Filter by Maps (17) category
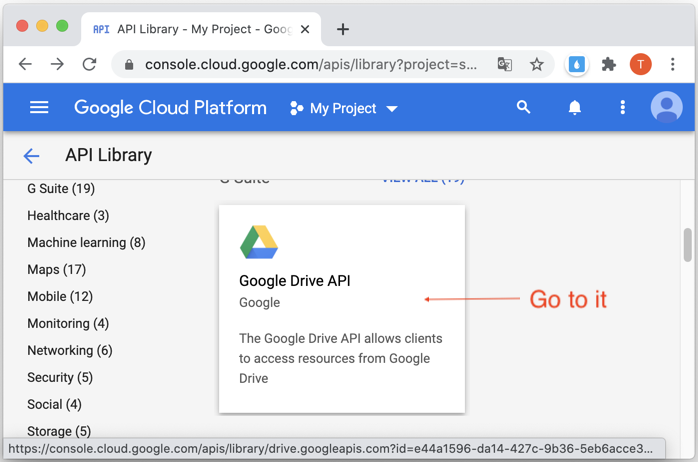The width and height of the screenshot is (698, 462). pos(57,270)
